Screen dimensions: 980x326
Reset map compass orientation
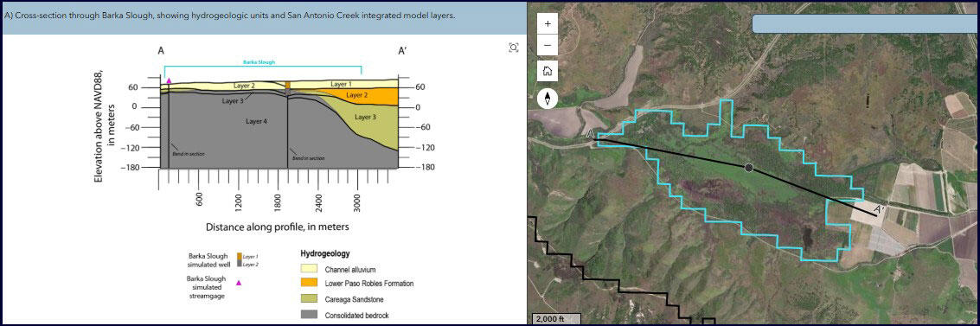[548, 98]
